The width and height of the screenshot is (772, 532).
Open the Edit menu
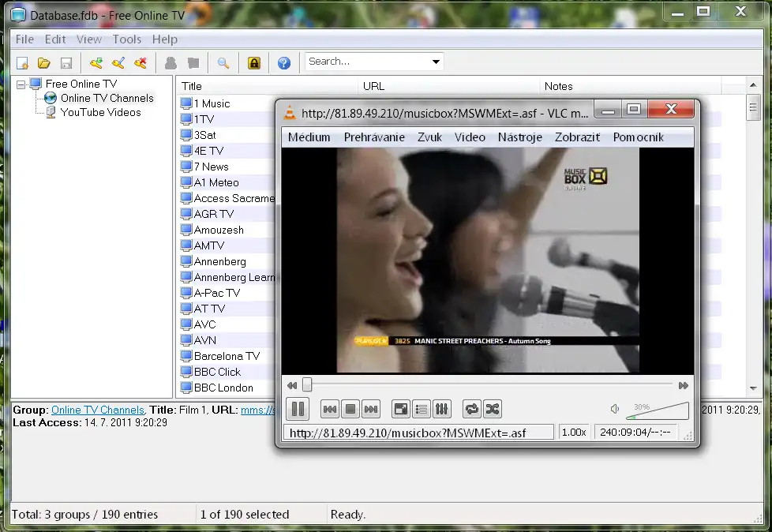point(55,39)
